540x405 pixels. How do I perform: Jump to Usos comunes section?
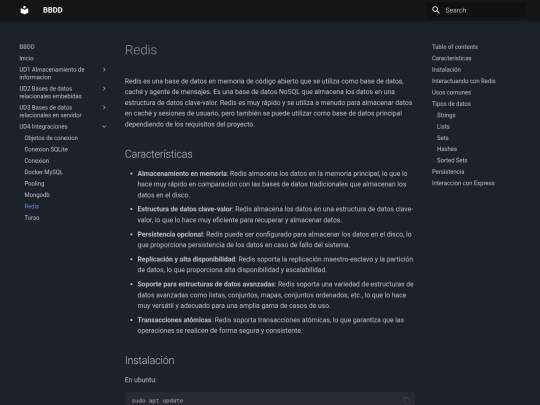(451, 92)
